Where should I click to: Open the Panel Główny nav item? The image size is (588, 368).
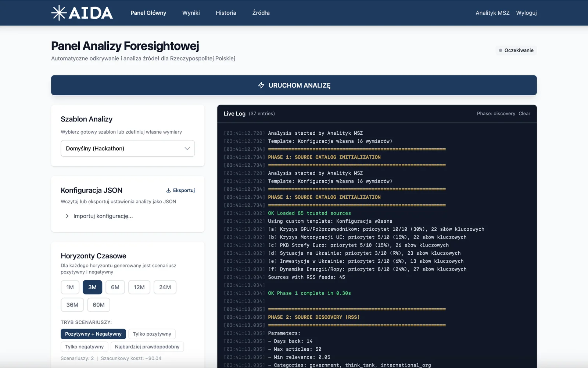click(x=148, y=13)
